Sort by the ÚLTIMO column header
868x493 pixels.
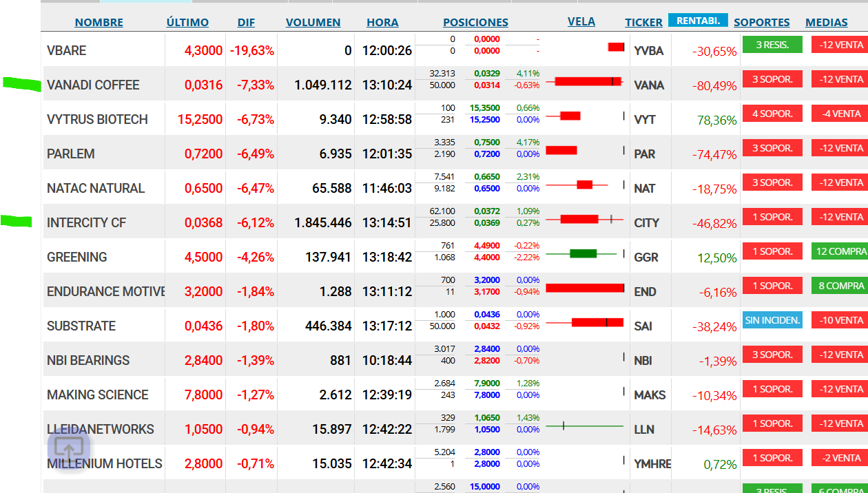[x=187, y=22]
